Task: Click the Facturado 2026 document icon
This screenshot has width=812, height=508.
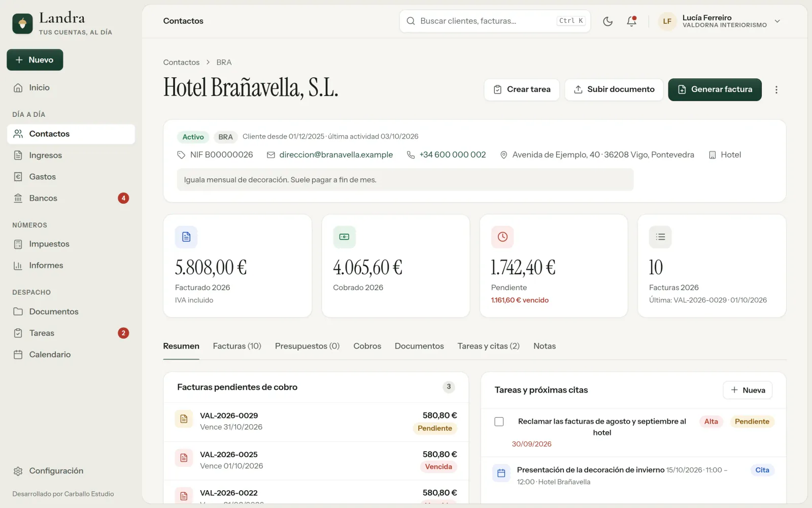Action: 186,237
